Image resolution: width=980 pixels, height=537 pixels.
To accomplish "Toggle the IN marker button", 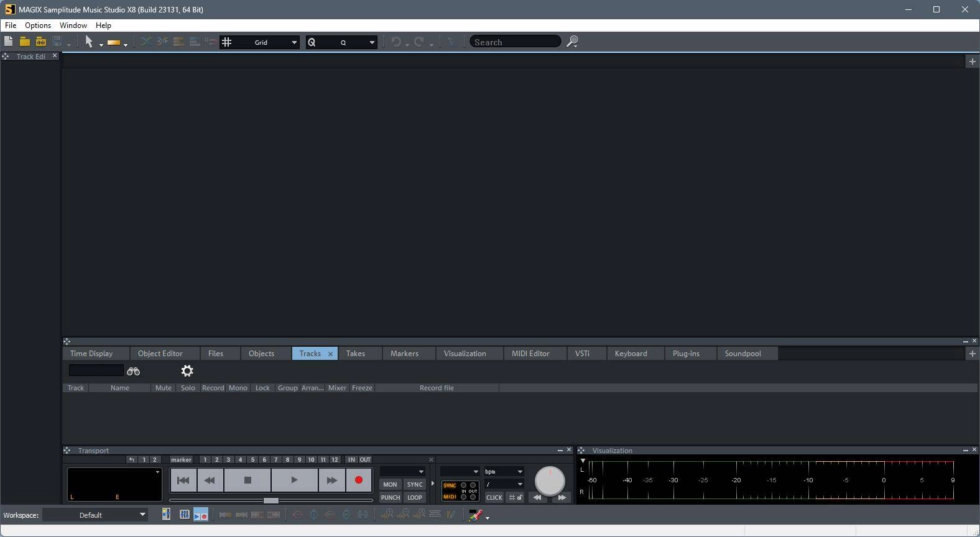I will click(351, 460).
